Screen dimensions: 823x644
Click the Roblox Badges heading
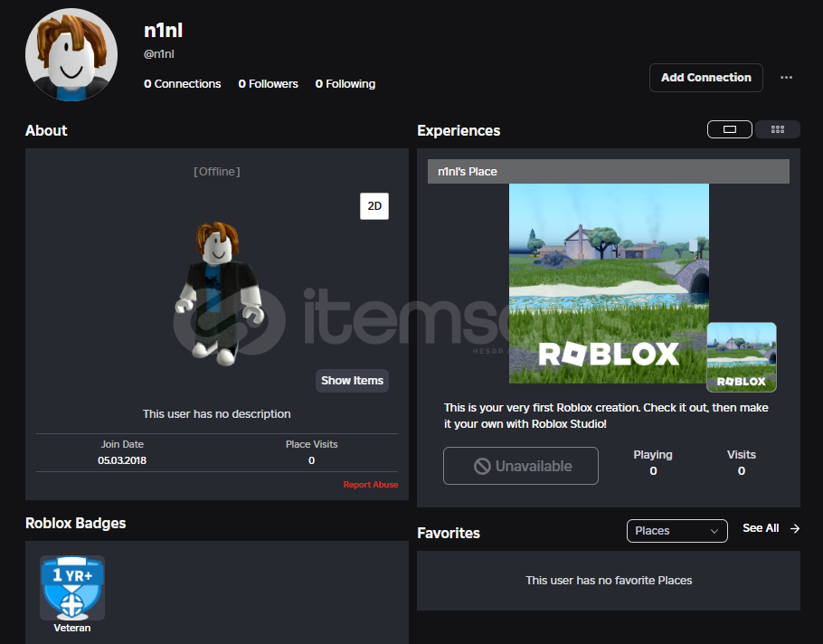point(76,524)
